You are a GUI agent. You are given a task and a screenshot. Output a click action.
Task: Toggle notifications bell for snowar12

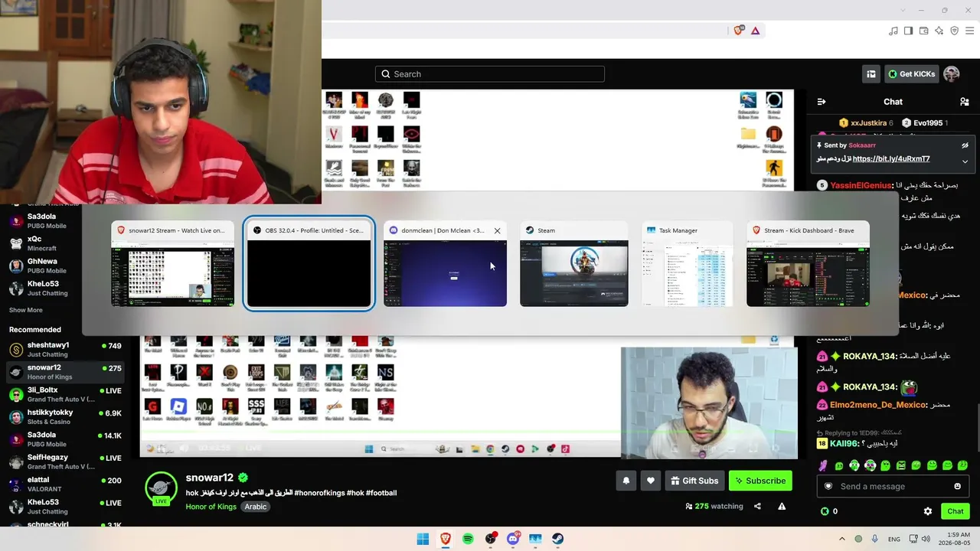coord(626,481)
